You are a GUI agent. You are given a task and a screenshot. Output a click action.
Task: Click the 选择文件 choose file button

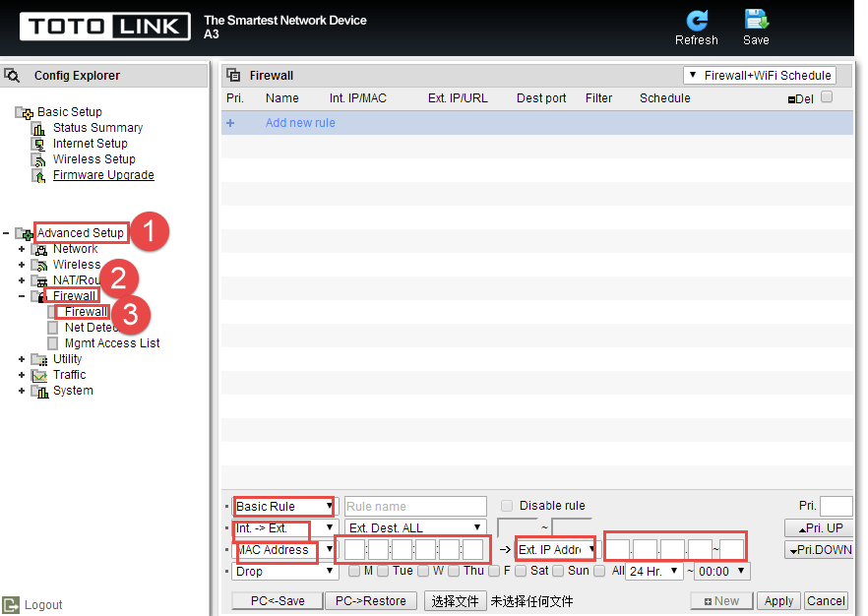point(455,601)
